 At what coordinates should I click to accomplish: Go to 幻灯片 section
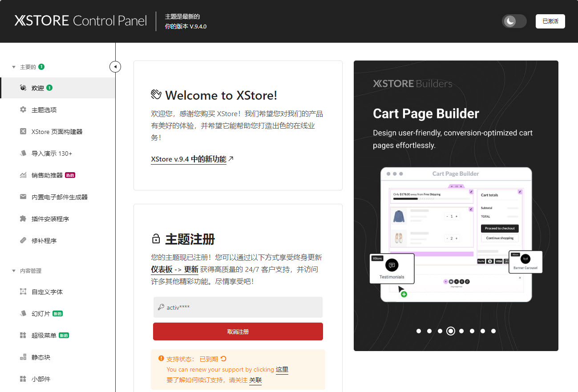tap(58, 313)
